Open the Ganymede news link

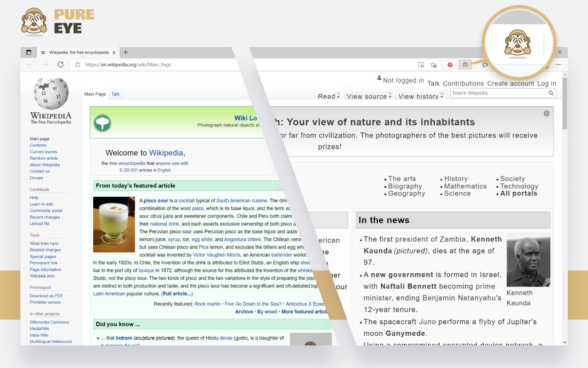tap(404, 333)
